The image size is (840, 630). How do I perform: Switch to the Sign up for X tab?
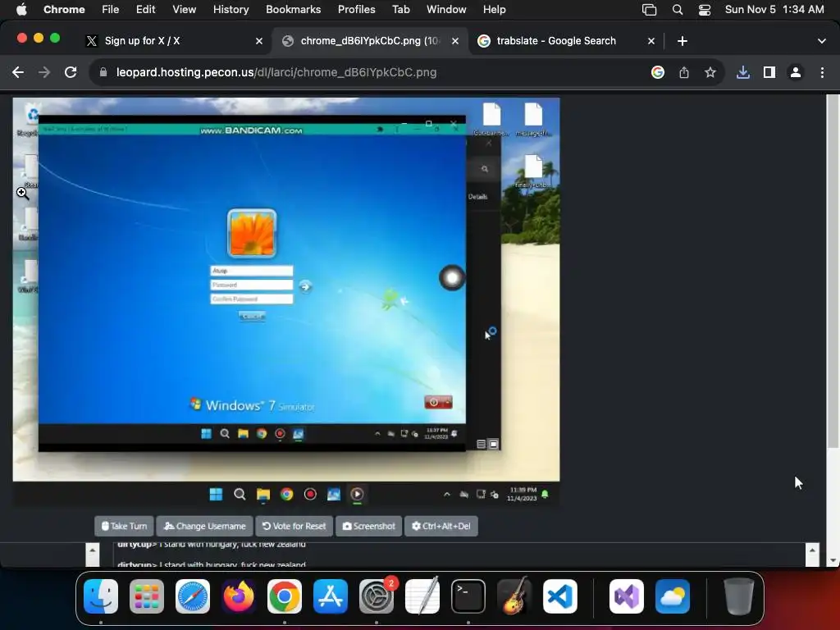point(175,41)
